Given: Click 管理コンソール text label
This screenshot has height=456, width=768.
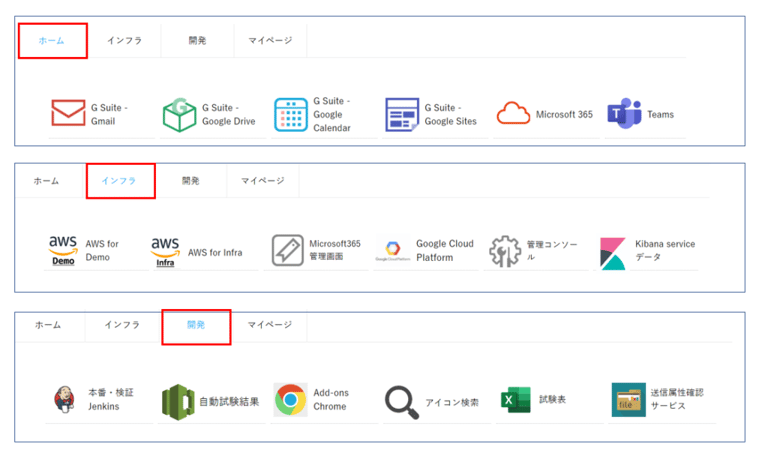Looking at the screenshot, I should 552,250.
